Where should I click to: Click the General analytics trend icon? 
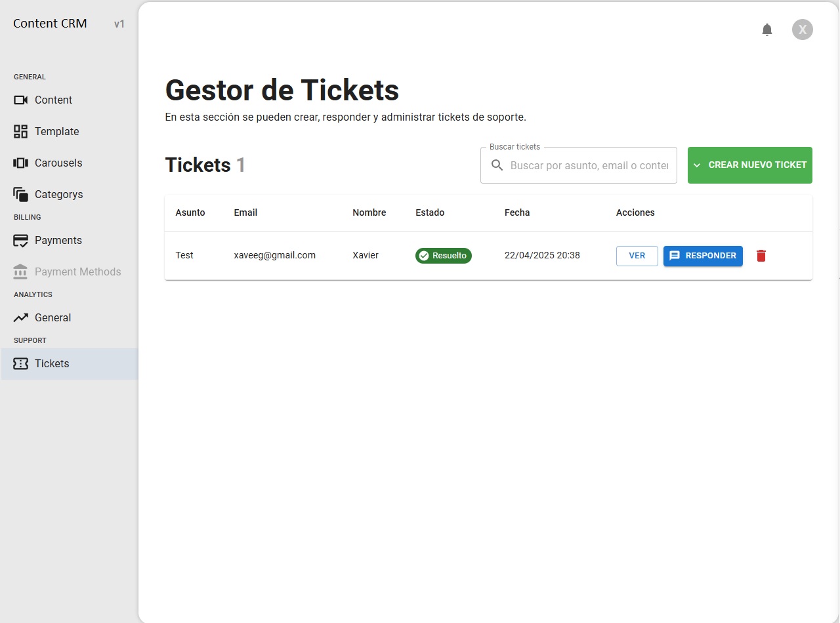click(21, 318)
